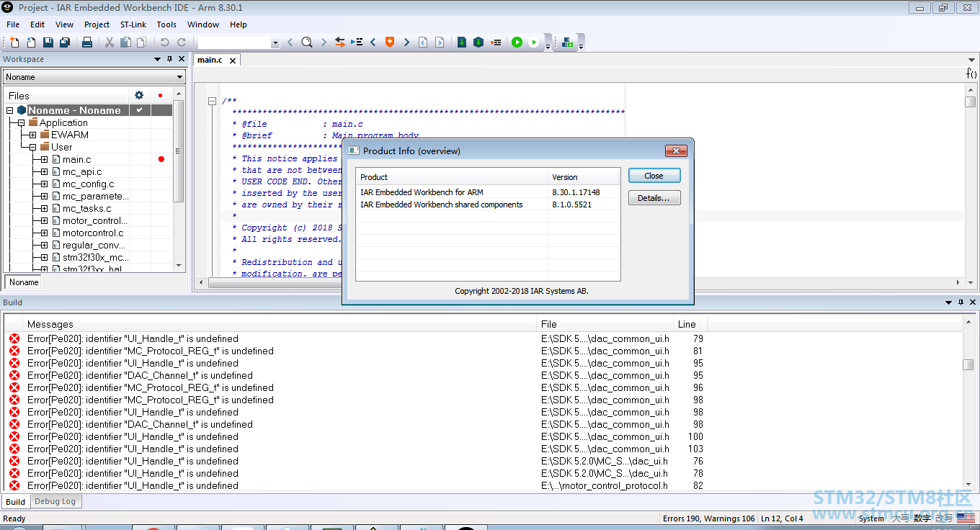The height and width of the screenshot is (530, 980).
Task: Click the Navigate Backward document icon
Action: 423,42
